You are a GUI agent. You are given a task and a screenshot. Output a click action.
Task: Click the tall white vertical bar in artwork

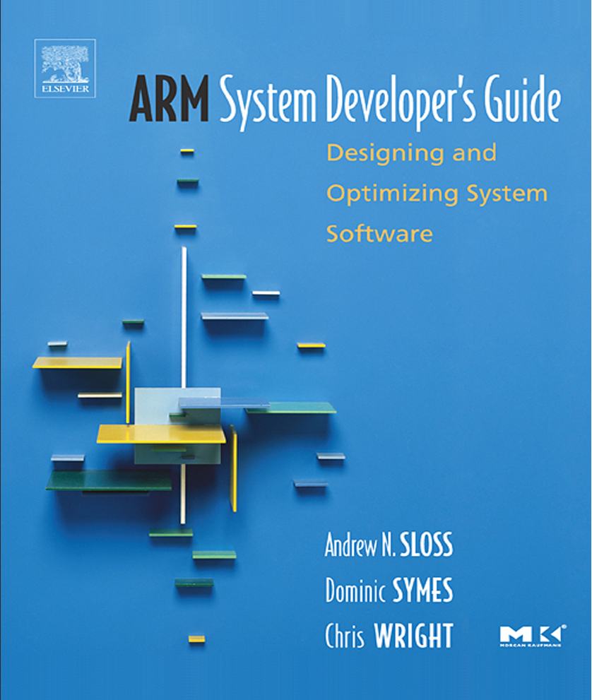(x=184, y=318)
